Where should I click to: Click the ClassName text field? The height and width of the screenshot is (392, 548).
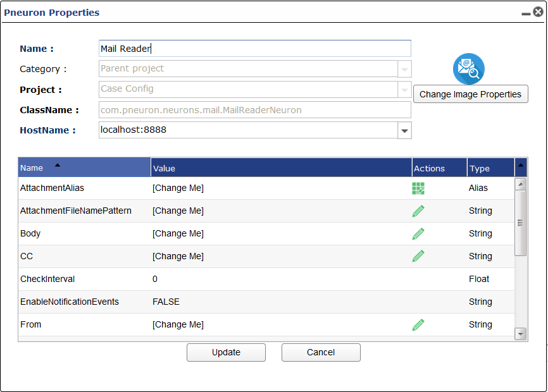coord(255,110)
